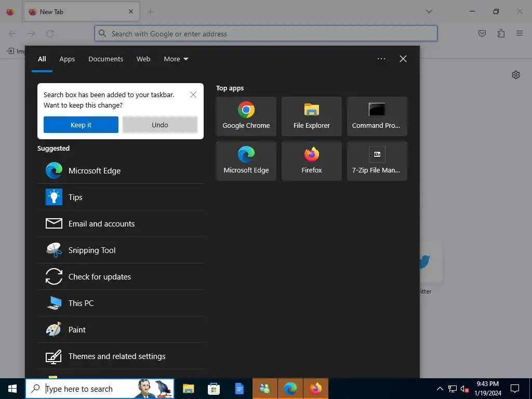Click the Windows Start button

12,389
